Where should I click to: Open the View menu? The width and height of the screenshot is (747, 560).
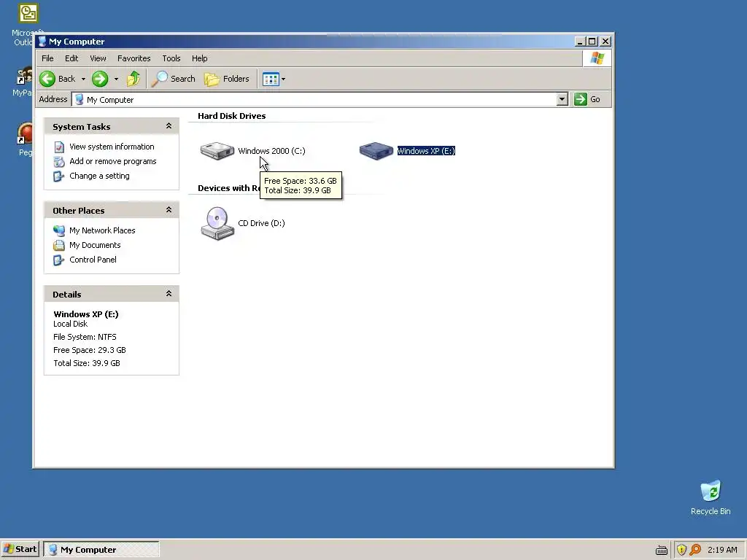tap(98, 58)
